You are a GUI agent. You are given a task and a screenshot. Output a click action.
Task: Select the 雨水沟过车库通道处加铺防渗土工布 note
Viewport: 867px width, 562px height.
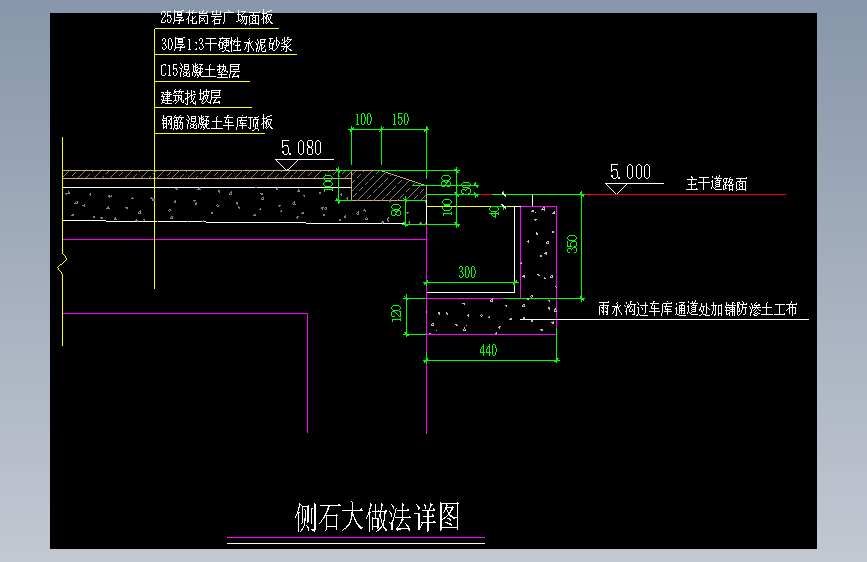697,309
